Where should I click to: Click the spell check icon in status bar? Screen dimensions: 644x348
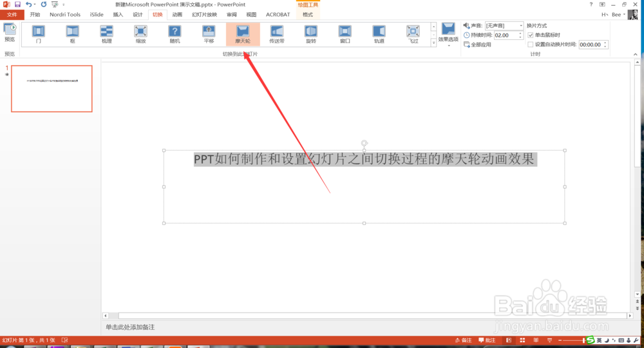click(x=64, y=340)
